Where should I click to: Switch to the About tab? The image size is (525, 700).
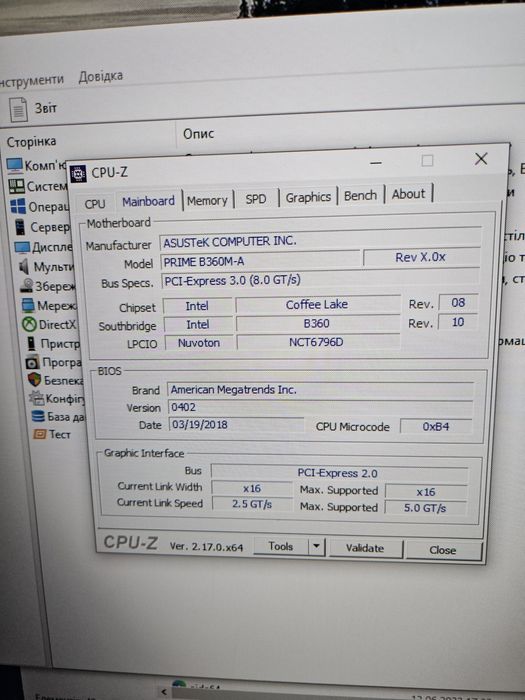(408, 194)
